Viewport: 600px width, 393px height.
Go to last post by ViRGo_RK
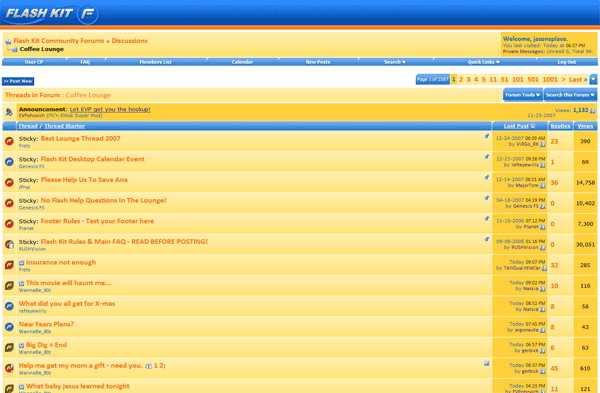coord(542,144)
